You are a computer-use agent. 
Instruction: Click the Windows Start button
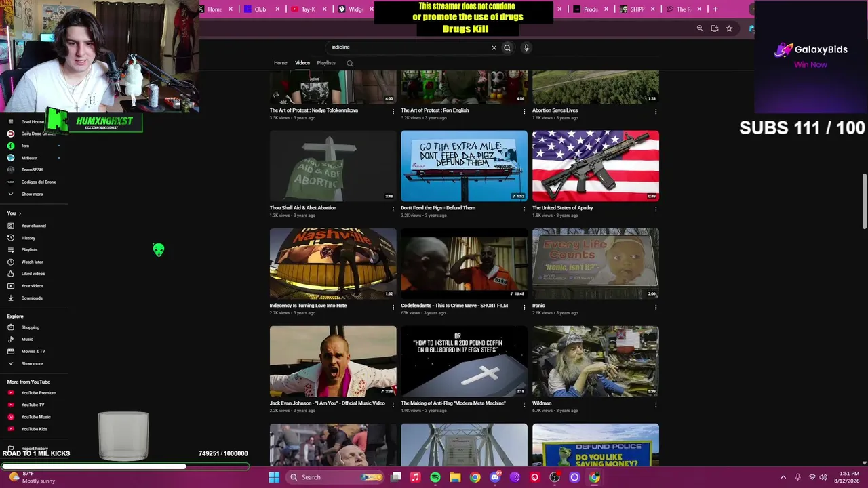(274, 477)
